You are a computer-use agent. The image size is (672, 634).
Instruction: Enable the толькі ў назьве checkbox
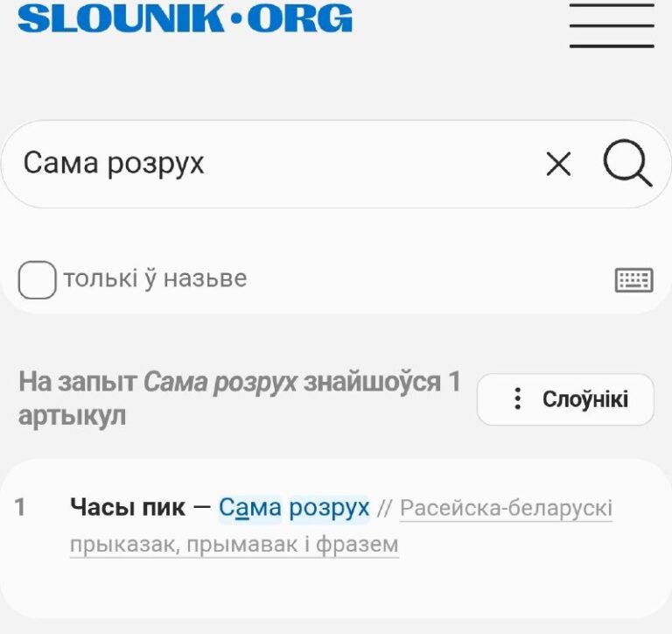coord(37,279)
